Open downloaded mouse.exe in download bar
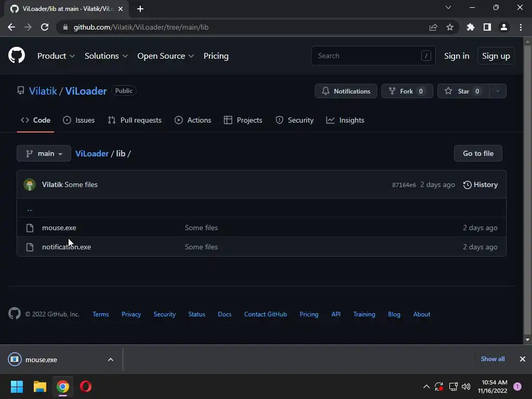Image resolution: width=532 pixels, height=399 pixels. point(41,360)
